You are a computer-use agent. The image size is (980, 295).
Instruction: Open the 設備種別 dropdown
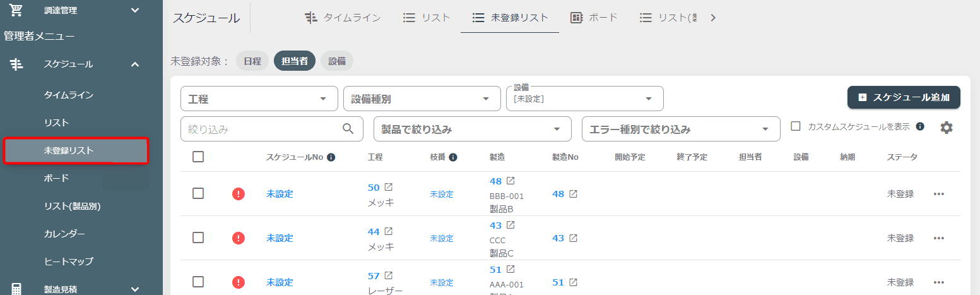click(422, 99)
